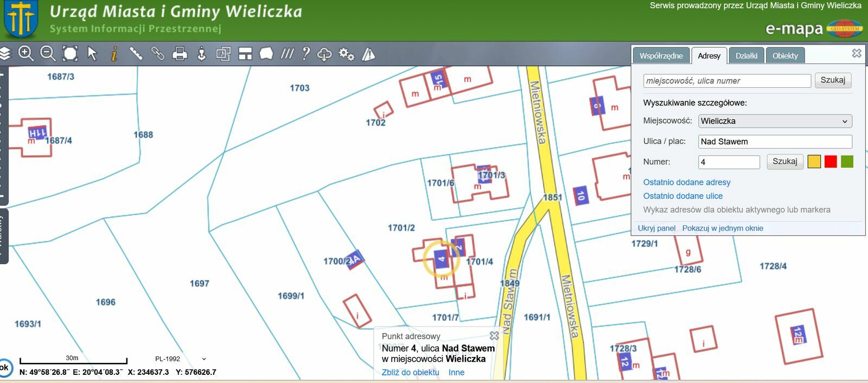Click the printer icon in toolbar
This screenshot has width=868, height=383.
(x=180, y=54)
